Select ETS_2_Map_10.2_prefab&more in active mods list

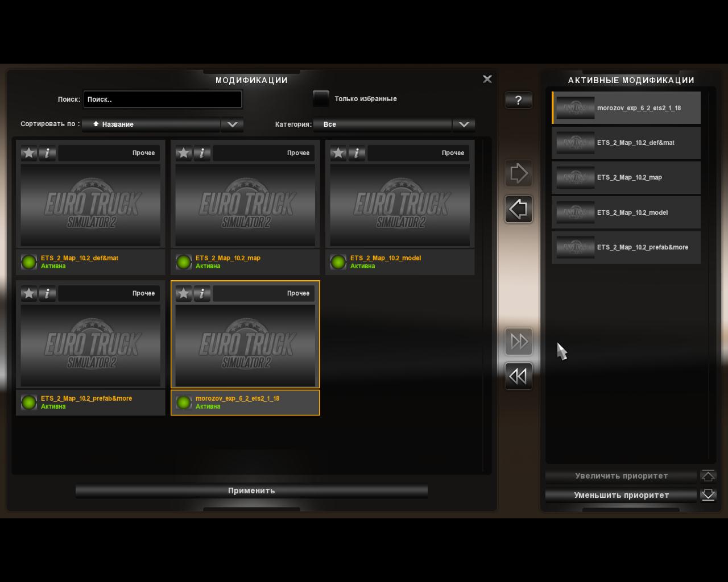click(x=626, y=247)
